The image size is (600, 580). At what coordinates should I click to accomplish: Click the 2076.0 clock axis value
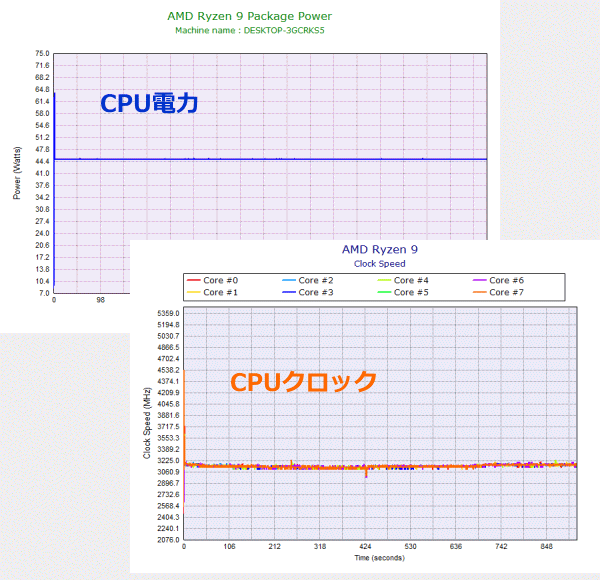pyautogui.click(x=168, y=540)
